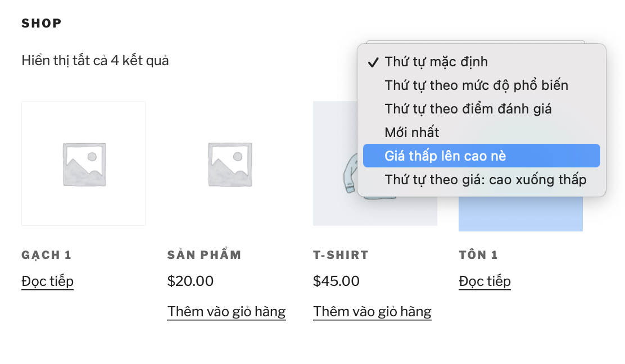
Task: Select "Thứ tự theo mức độ phổ biến" ordering
Action: pyautogui.click(x=475, y=85)
